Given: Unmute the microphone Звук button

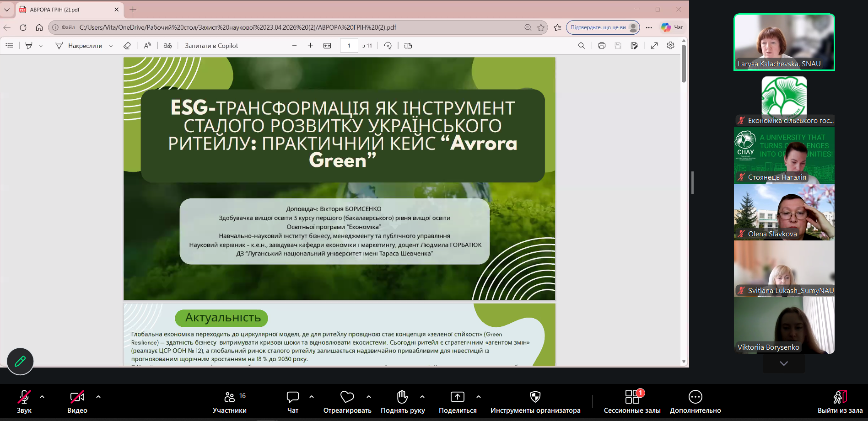Looking at the screenshot, I should pyautogui.click(x=24, y=401).
